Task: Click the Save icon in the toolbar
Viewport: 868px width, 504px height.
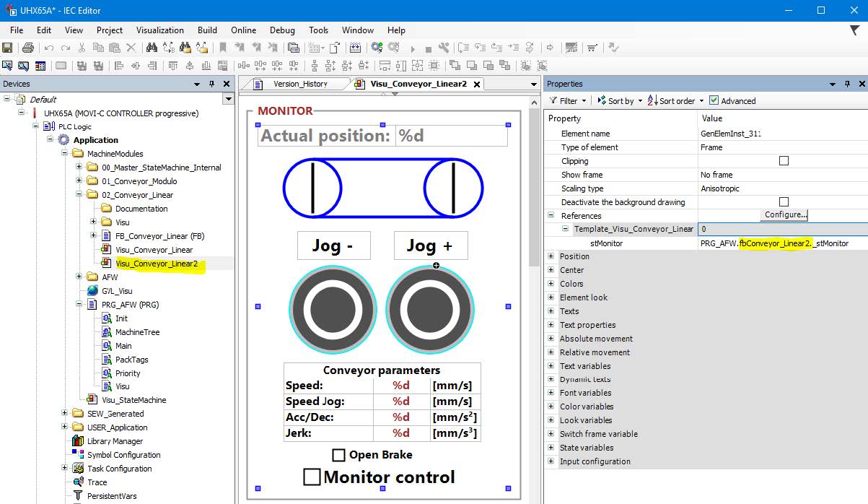Action: tap(7, 48)
